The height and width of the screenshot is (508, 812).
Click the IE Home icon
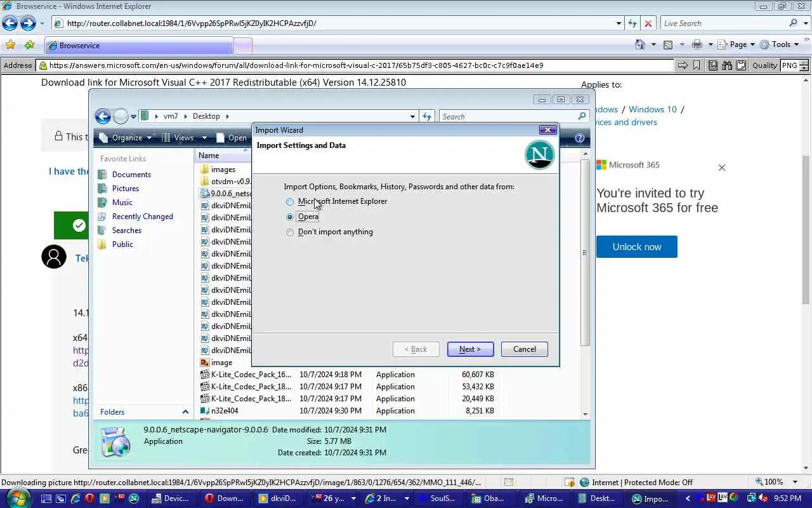pyautogui.click(x=640, y=44)
